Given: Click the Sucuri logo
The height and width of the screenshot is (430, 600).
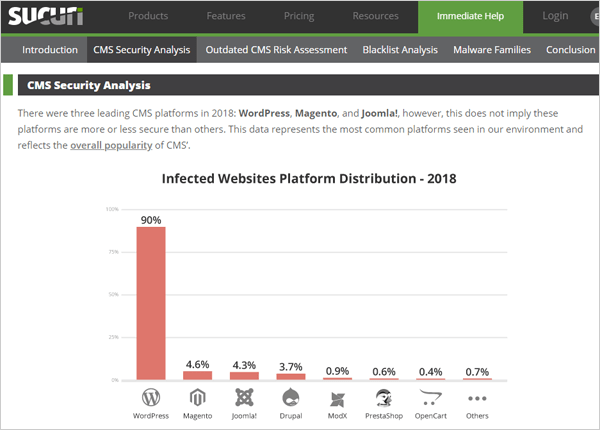Looking at the screenshot, I should pyautogui.click(x=46, y=16).
